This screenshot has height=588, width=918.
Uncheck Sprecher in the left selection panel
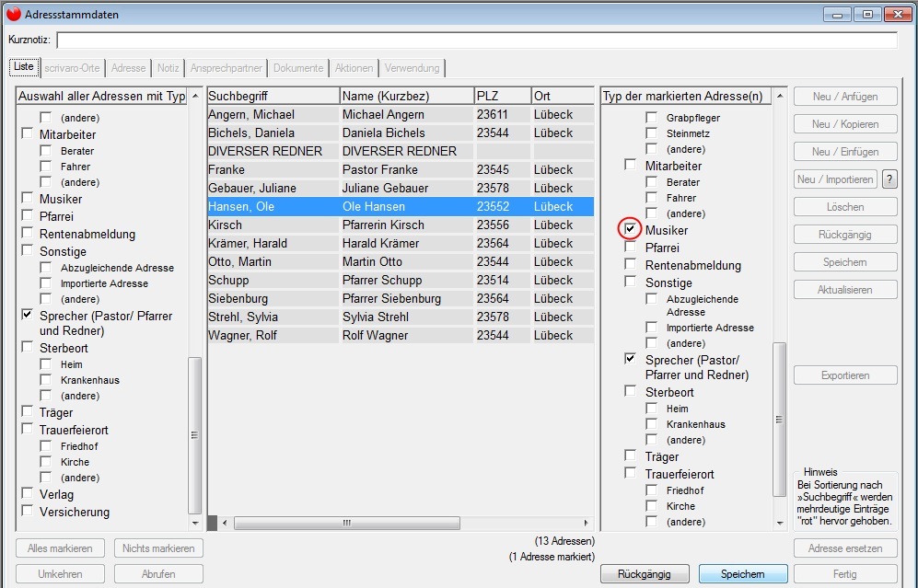click(x=27, y=315)
